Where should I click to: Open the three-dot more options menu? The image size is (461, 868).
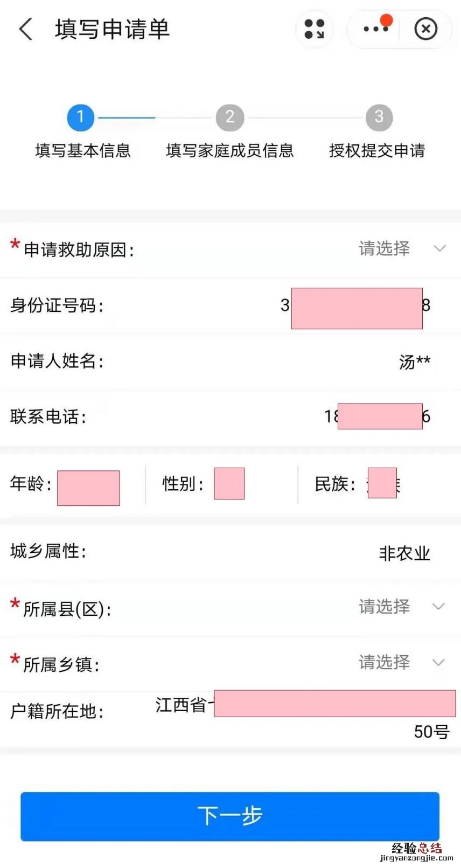[375, 29]
